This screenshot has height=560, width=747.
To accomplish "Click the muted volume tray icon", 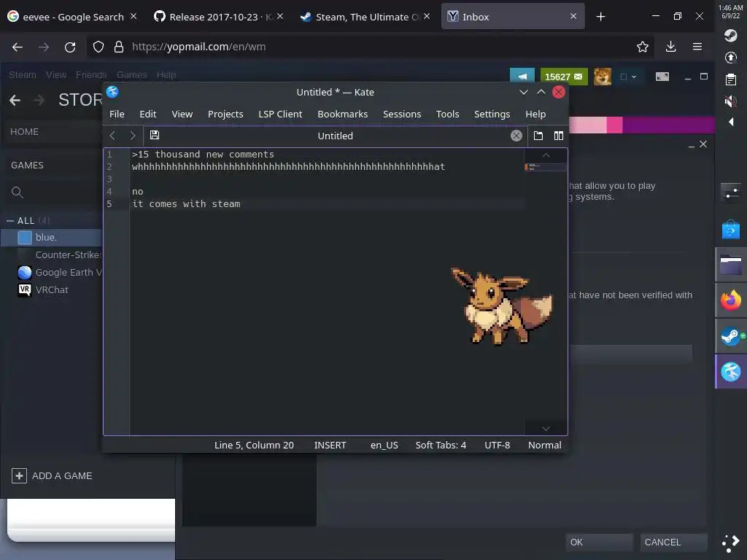I will [730, 101].
